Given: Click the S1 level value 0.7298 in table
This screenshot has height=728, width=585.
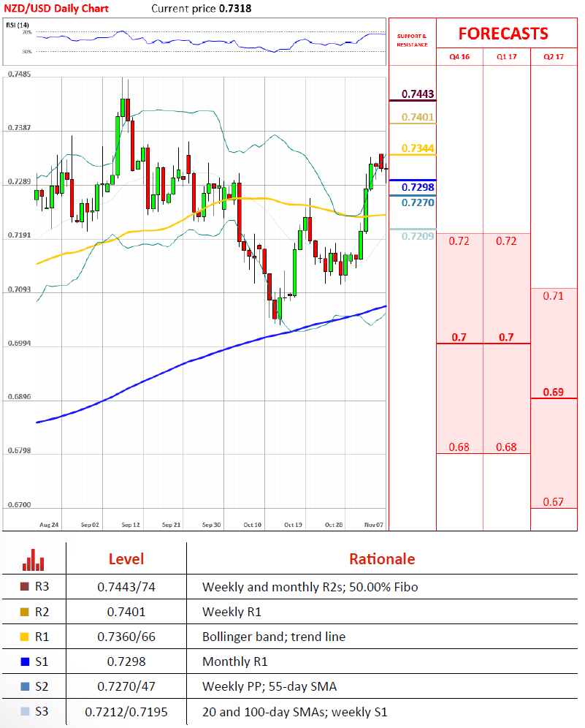Looking at the screenshot, I should [126, 661].
